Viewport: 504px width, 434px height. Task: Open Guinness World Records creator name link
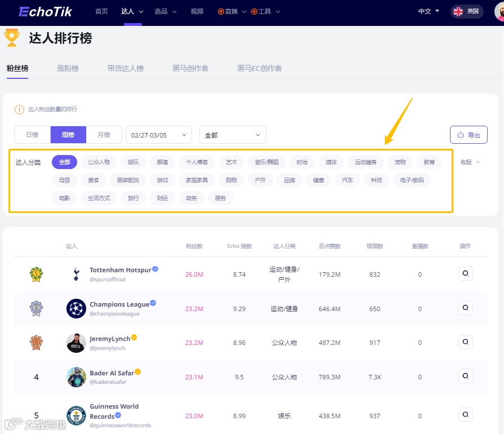click(114, 411)
